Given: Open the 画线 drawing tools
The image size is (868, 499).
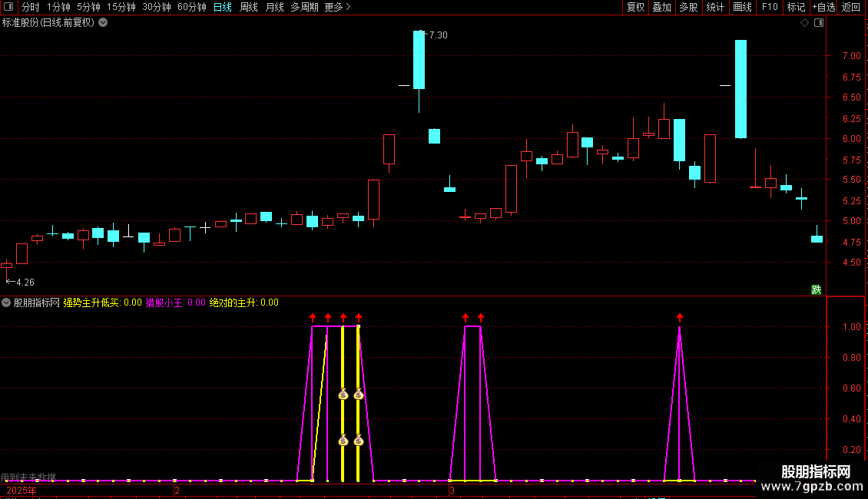Looking at the screenshot, I should [x=742, y=7].
